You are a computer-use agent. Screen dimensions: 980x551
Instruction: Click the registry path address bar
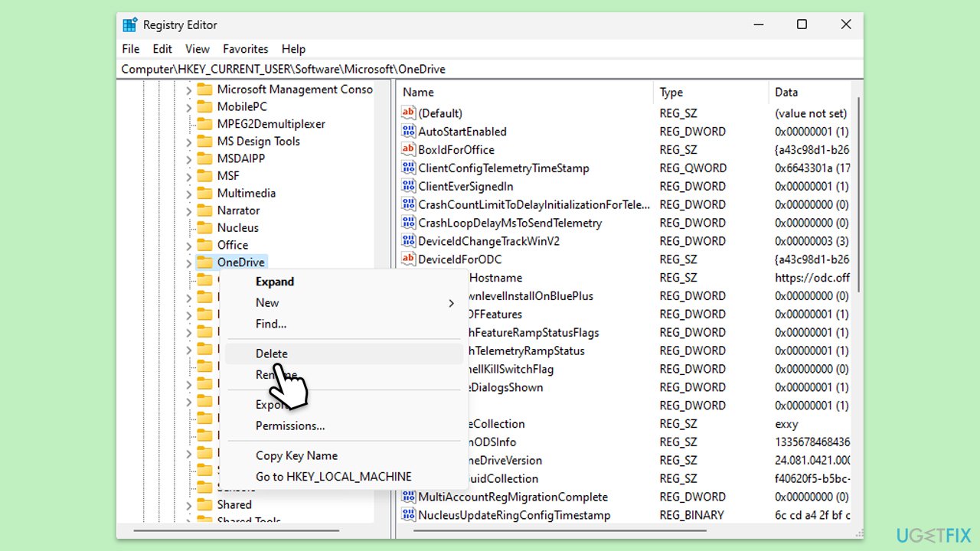coord(490,69)
